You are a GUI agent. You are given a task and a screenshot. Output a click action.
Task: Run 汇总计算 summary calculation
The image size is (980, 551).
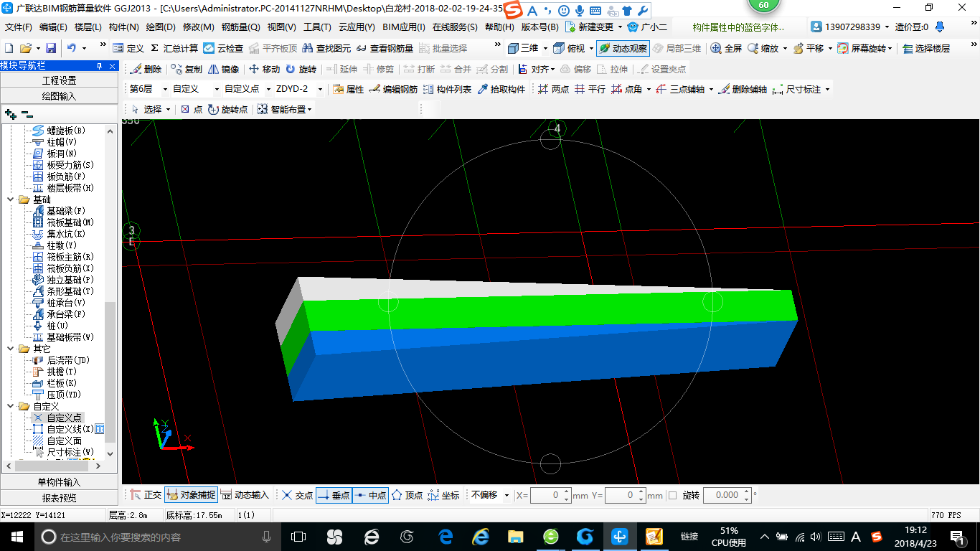pyautogui.click(x=174, y=48)
